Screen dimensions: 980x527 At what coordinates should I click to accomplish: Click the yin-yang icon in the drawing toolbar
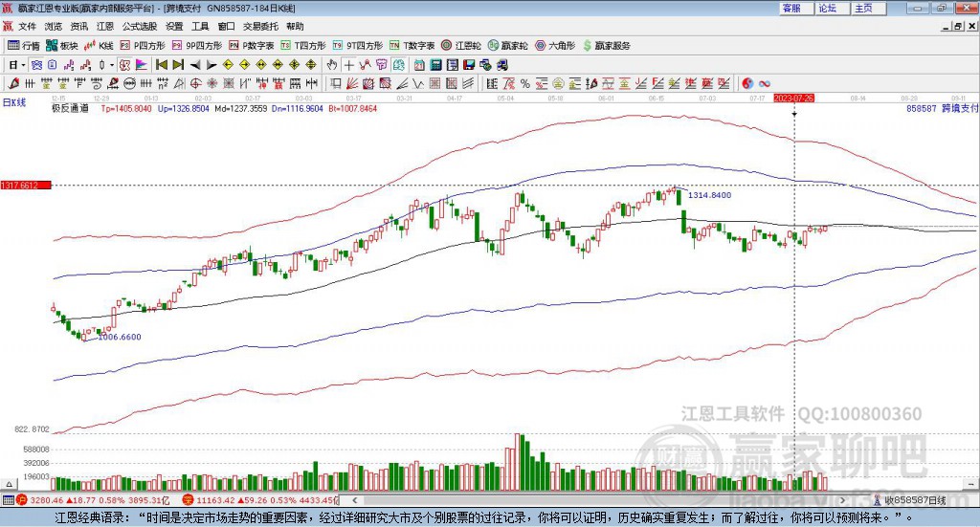pyautogui.click(x=747, y=83)
